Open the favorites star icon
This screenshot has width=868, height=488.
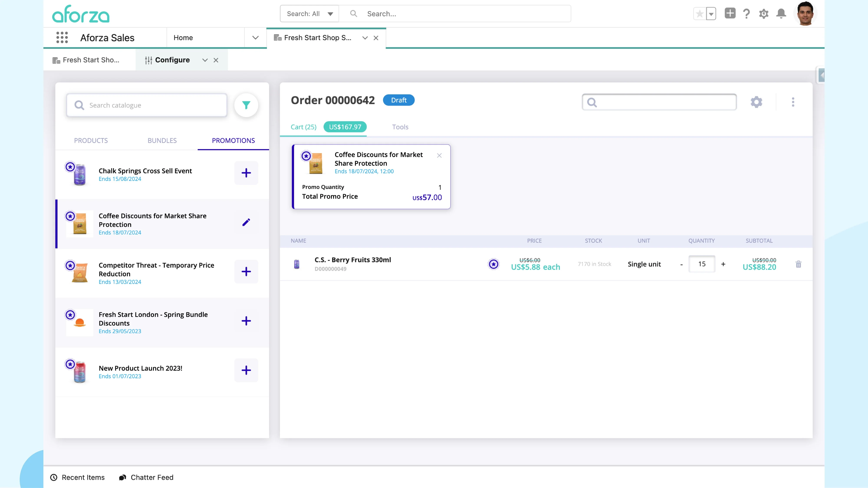[700, 14]
